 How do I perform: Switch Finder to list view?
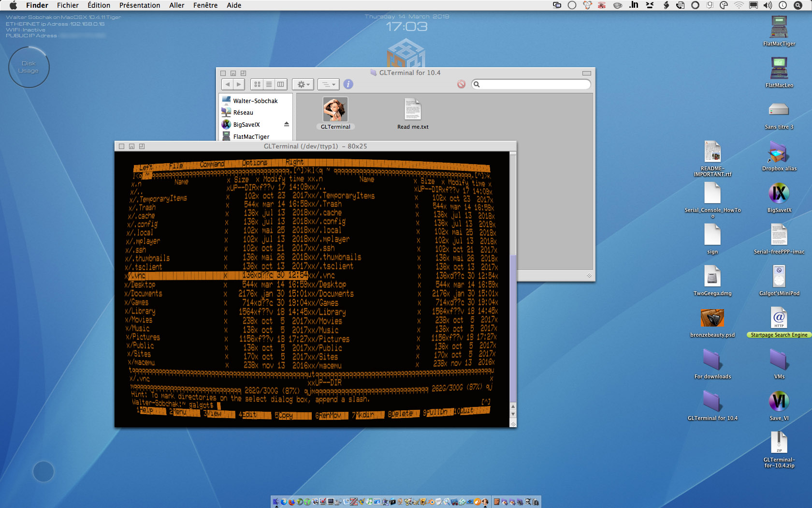(x=269, y=84)
